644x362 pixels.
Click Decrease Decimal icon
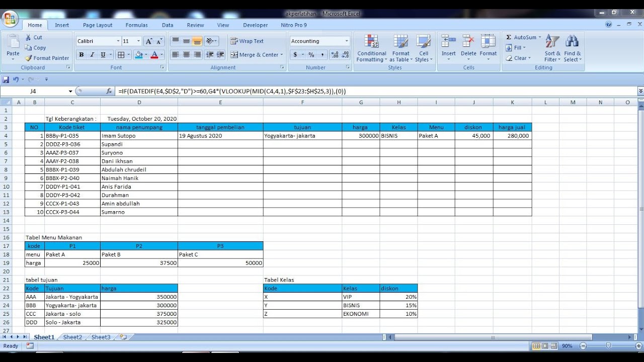pyautogui.click(x=345, y=55)
